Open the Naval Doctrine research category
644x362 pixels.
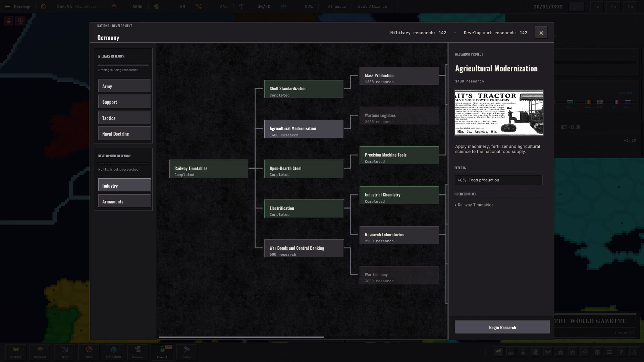click(x=124, y=133)
